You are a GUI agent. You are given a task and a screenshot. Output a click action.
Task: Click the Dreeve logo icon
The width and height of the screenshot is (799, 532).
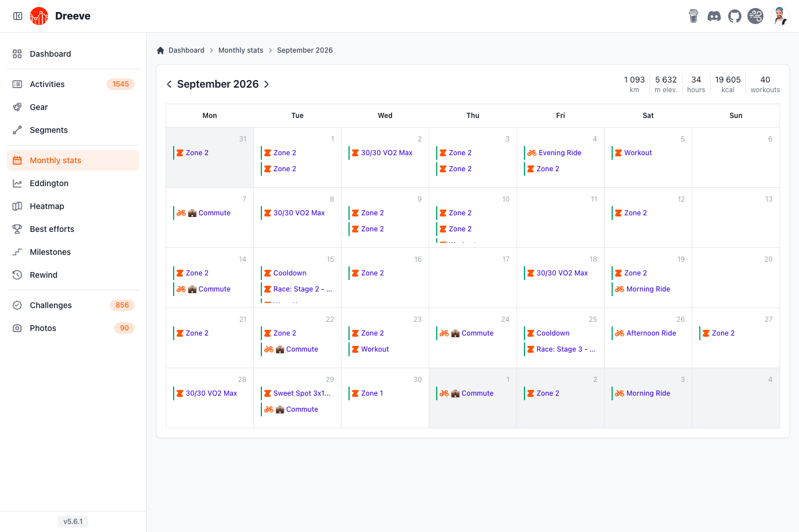coord(39,16)
